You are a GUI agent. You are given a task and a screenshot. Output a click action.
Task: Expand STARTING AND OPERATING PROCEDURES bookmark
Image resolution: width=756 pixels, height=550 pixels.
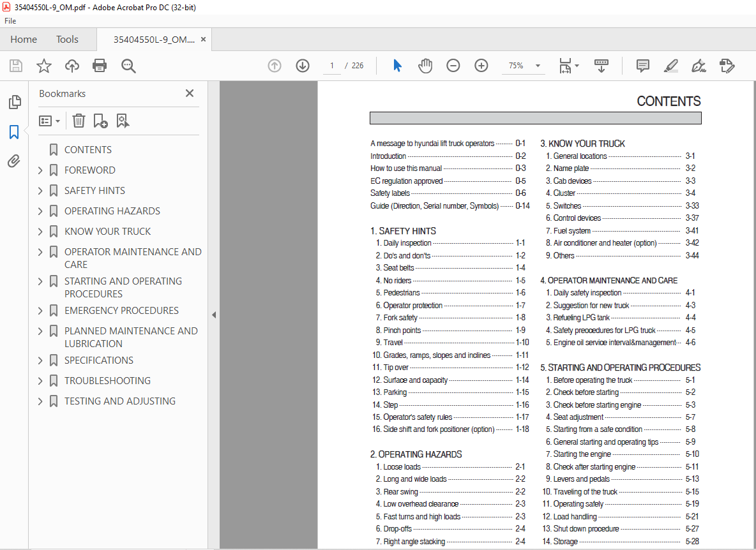(40, 281)
